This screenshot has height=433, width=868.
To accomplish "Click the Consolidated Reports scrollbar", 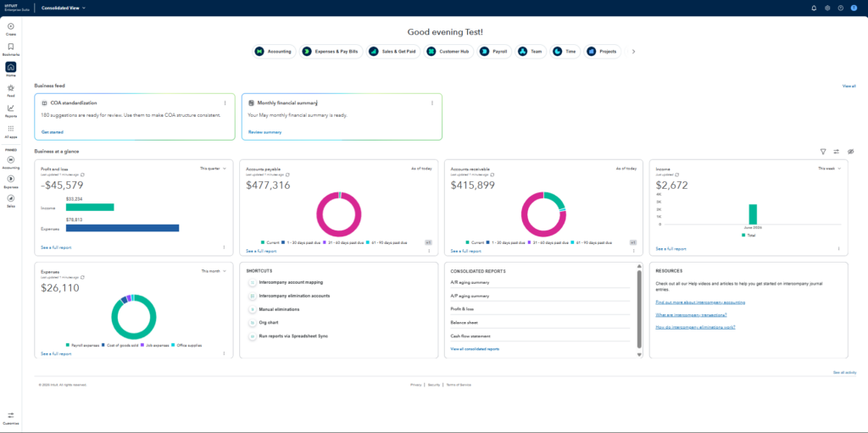I will [x=639, y=311].
